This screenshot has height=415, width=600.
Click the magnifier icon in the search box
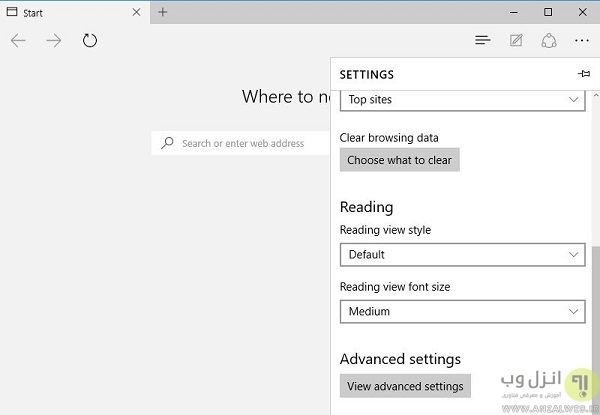[x=167, y=143]
